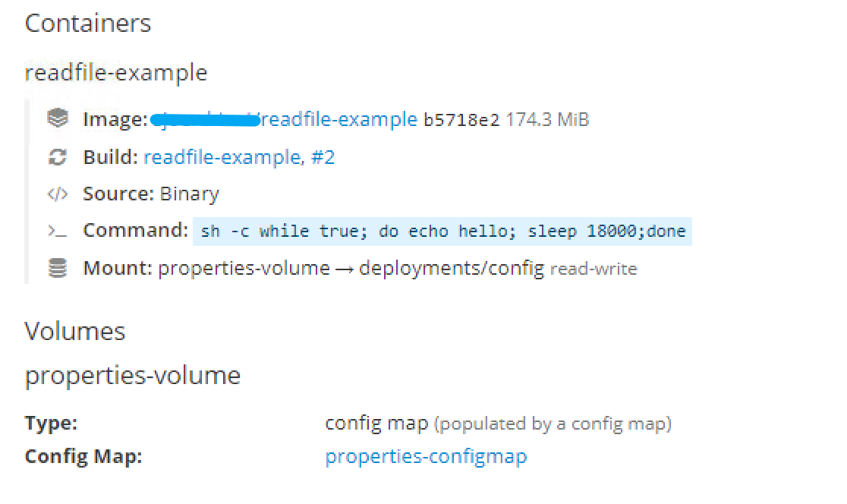This screenshot has height=504, width=847.
Task: Click the mount volume stack icon
Action: pos(59,267)
